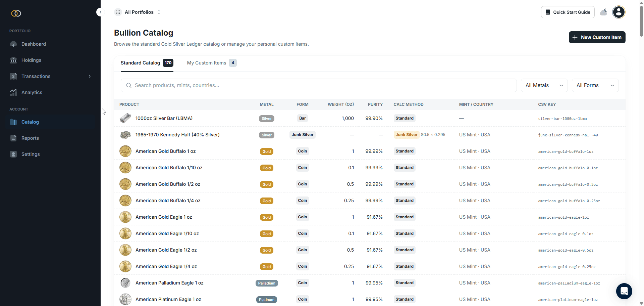Open the All Portfolios selector
644x306 pixels.
[x=138, y=12]
